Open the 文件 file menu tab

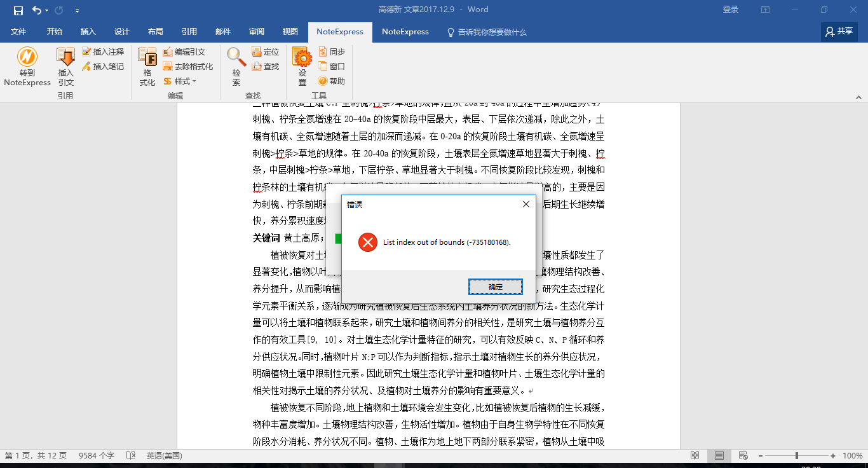point(18,32)
